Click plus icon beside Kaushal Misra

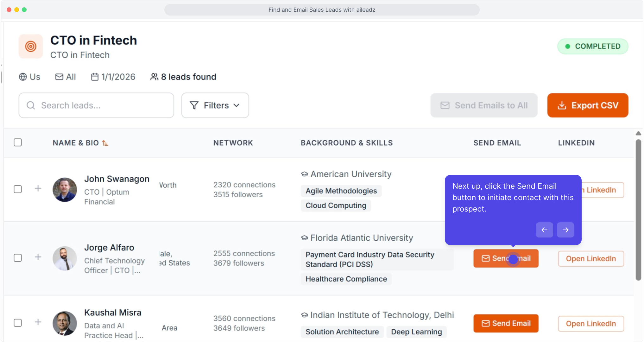pos(38,322)
